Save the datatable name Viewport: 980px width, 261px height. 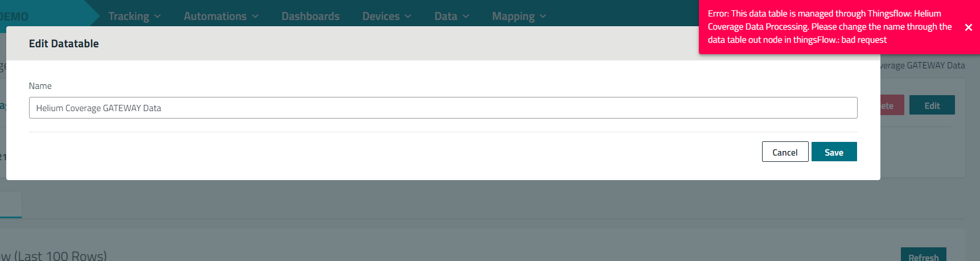pyautogui.click(x=834, y=152)
